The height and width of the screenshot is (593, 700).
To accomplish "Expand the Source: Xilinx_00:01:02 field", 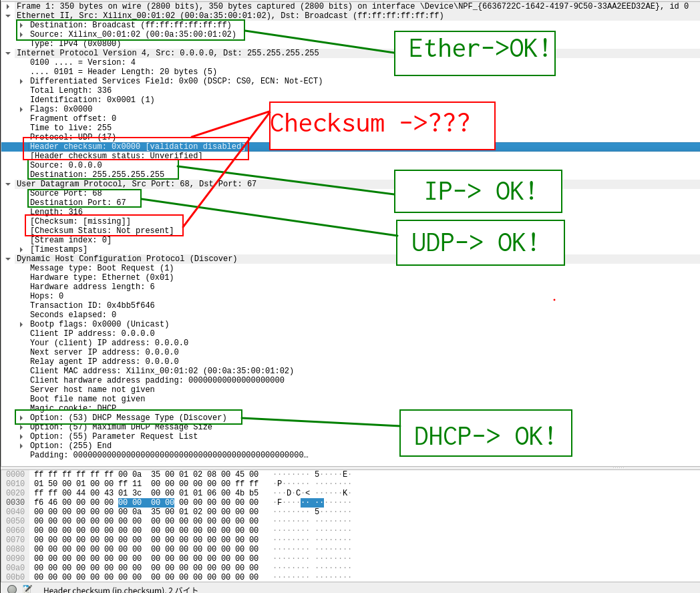I will point(21,34).
